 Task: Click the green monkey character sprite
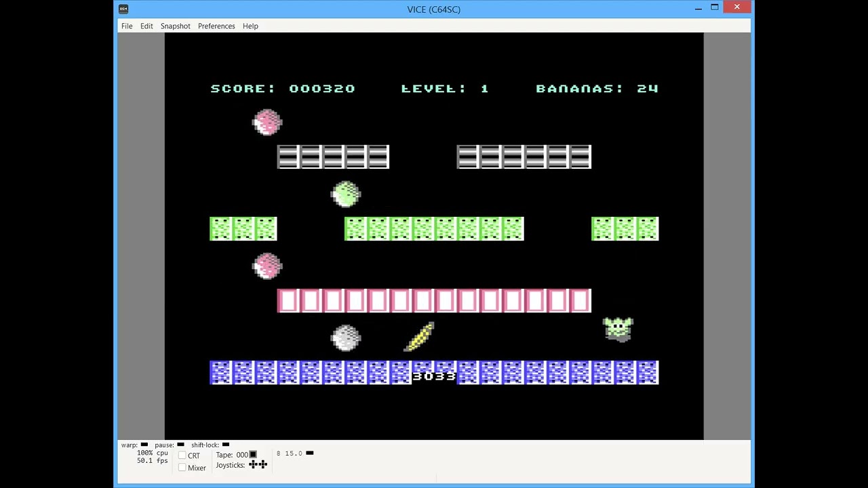[x=618, y=329]
